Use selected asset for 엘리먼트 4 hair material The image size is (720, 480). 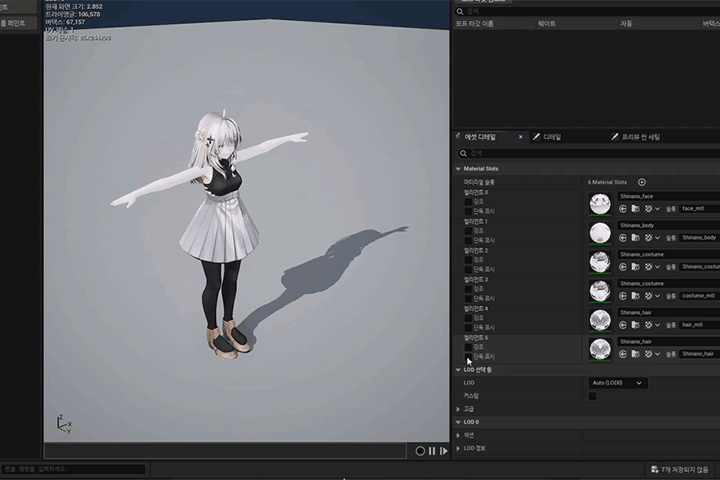coord(623,325)
